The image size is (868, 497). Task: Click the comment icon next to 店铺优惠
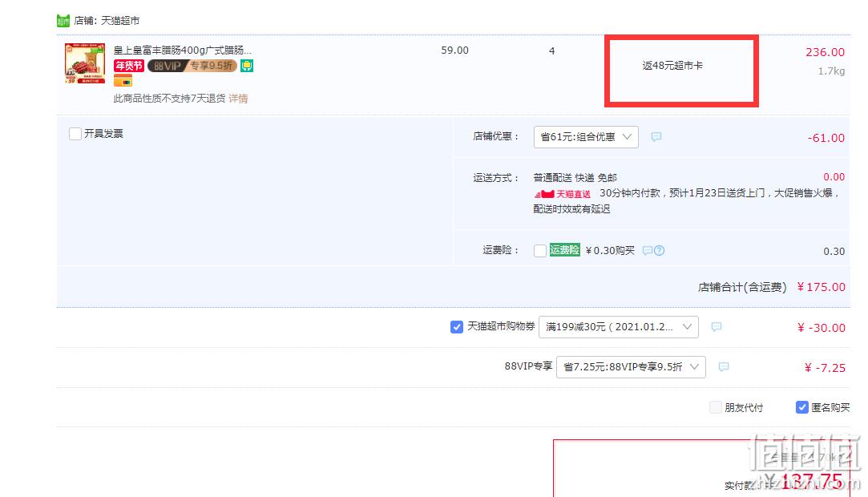[656, 137]
